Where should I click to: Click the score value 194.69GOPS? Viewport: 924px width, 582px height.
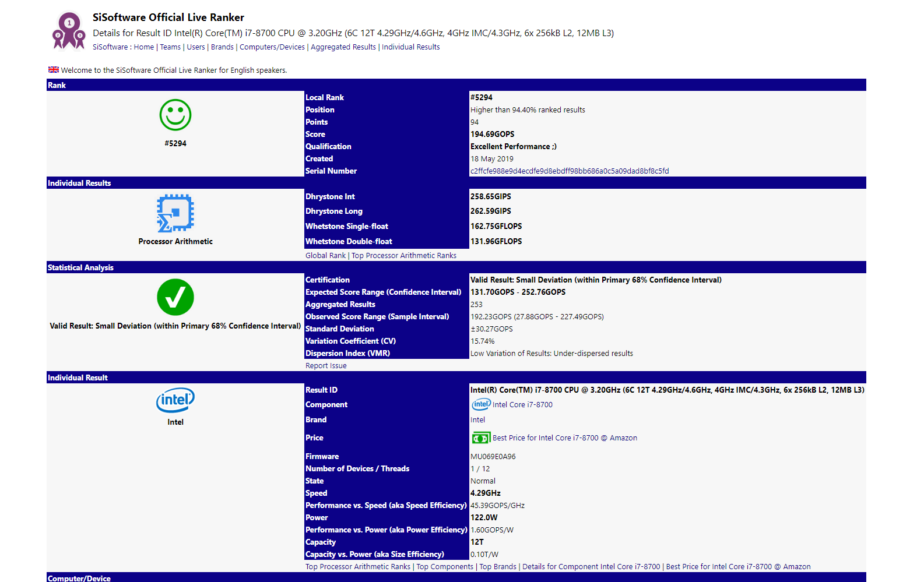click(493, 135)
